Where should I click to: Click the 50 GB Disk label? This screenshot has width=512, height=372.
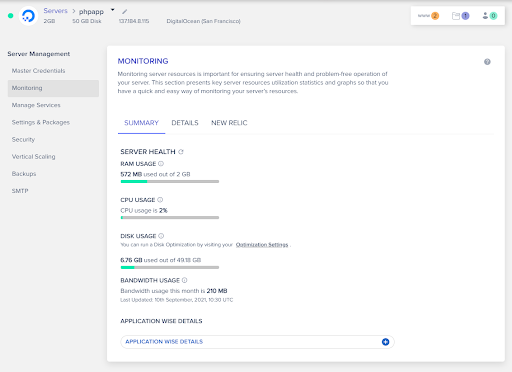(87, 21)
